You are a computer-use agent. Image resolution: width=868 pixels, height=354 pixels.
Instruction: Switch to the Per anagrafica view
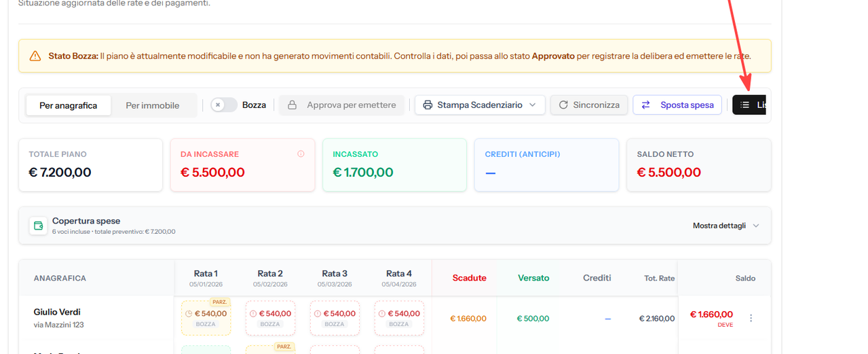69,105
